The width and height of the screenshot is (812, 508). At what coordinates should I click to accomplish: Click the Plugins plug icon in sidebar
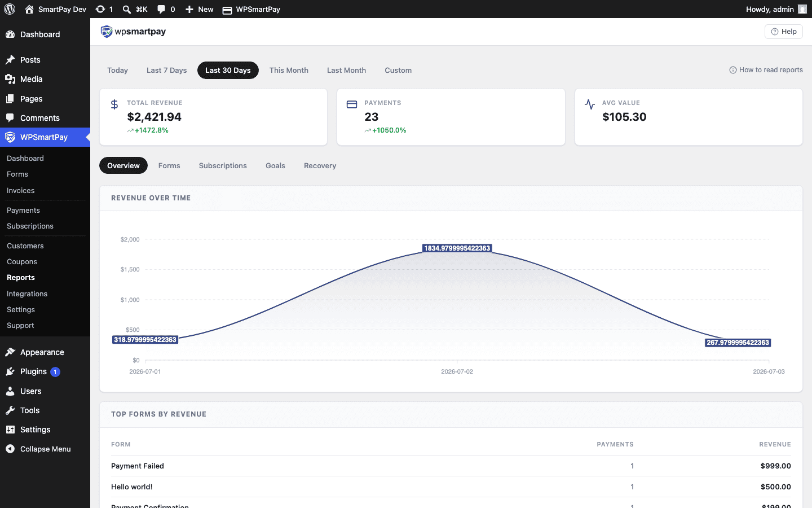pos(10,371)
